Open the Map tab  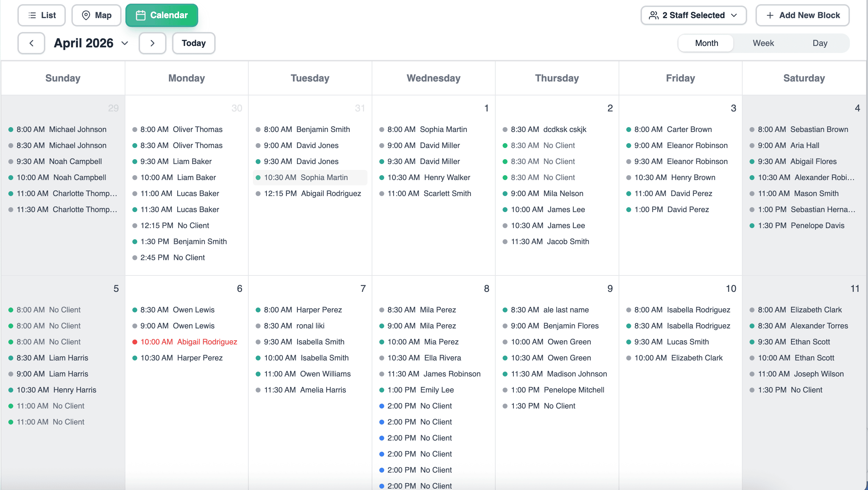point(96,15)
